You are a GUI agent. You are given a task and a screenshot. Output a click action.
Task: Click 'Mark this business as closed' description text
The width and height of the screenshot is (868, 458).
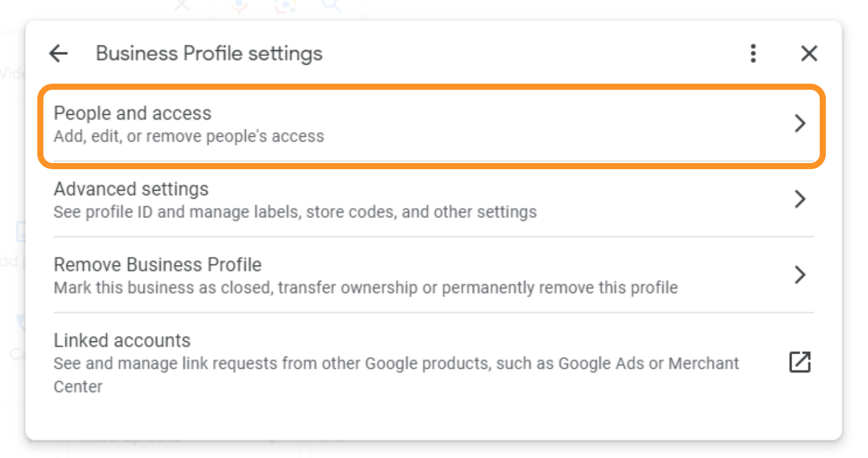[366, 288]
